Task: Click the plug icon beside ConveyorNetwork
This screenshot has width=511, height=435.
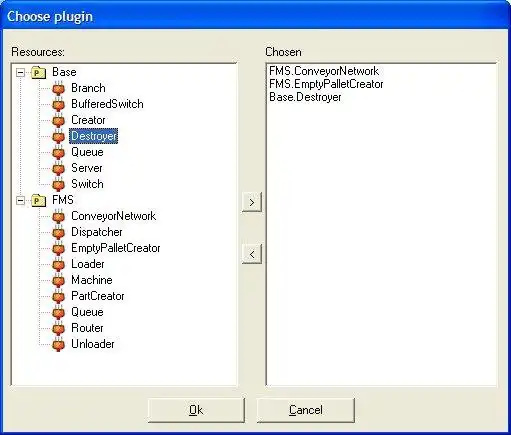Action: click(x=58, y=216)
